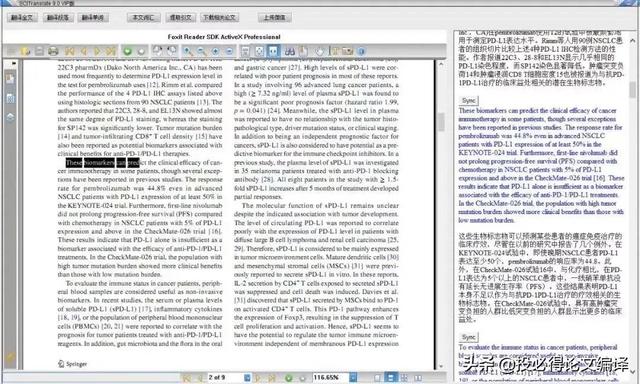Click the printer icon in the PDF toolbar

tap(53, 51)
